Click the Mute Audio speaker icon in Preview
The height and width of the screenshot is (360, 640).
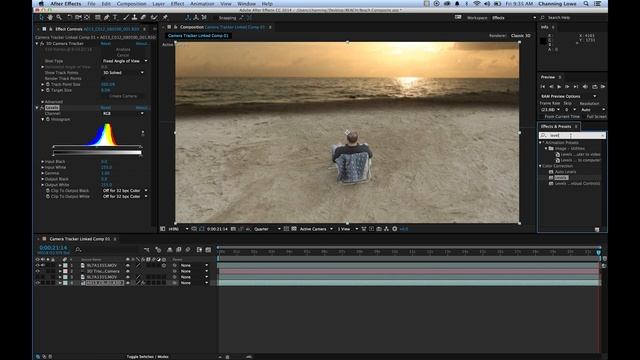coord(585,87)
